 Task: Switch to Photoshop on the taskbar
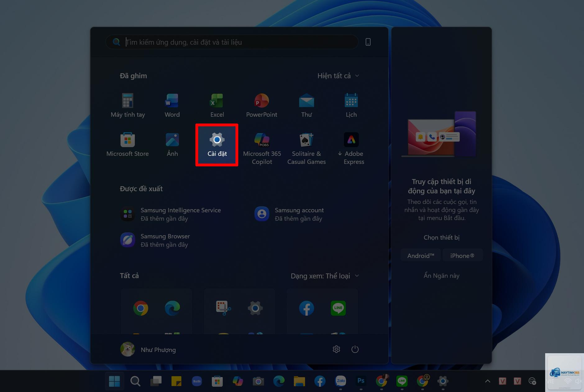(361, 381)
